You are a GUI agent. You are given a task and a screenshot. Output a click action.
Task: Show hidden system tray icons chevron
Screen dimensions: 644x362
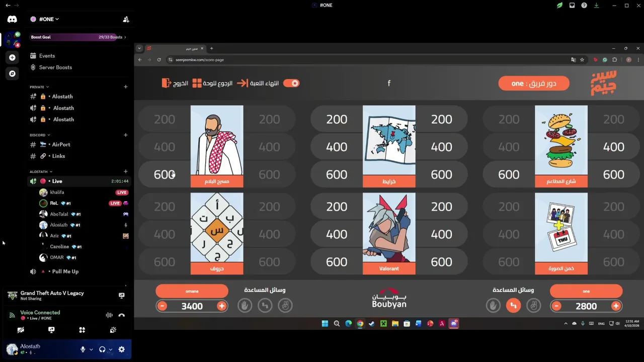coord(566,324)
